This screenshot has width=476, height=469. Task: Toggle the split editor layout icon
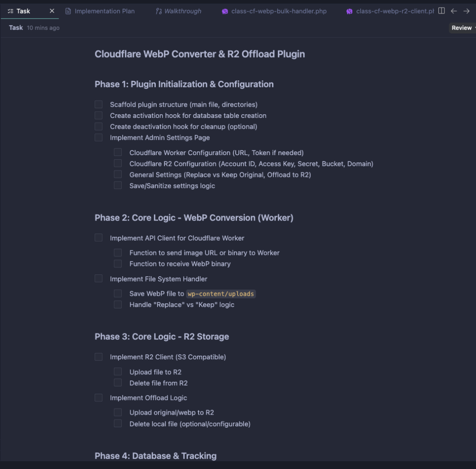pos(442,11)
